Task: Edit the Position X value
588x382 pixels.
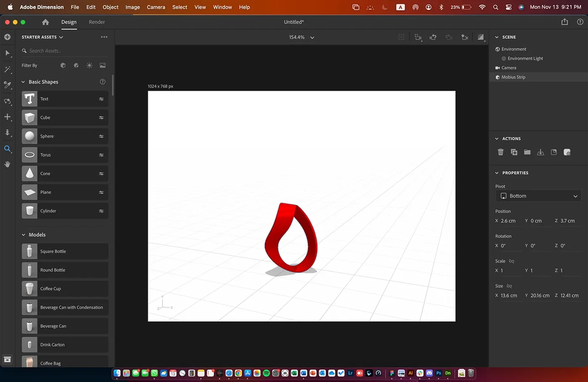Action: [508, 221]
